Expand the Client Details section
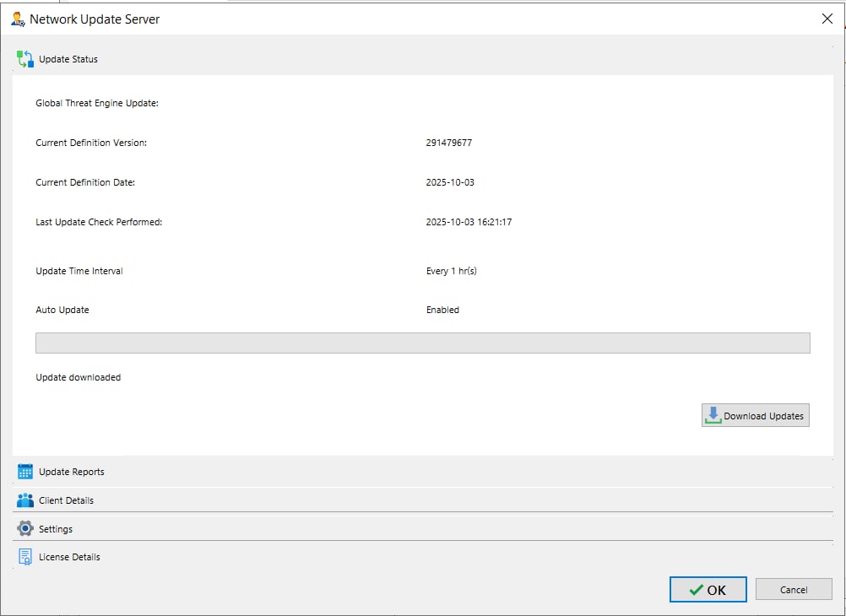 click(x=66, y=500)
